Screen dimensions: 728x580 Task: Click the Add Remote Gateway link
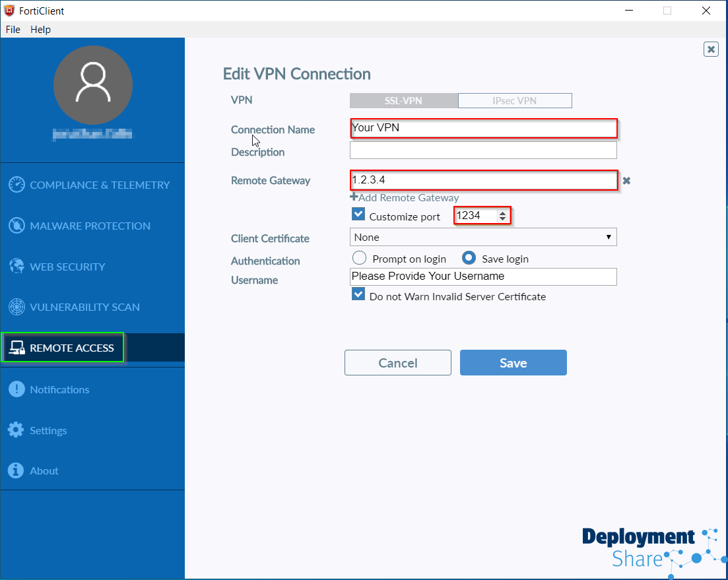405,197
